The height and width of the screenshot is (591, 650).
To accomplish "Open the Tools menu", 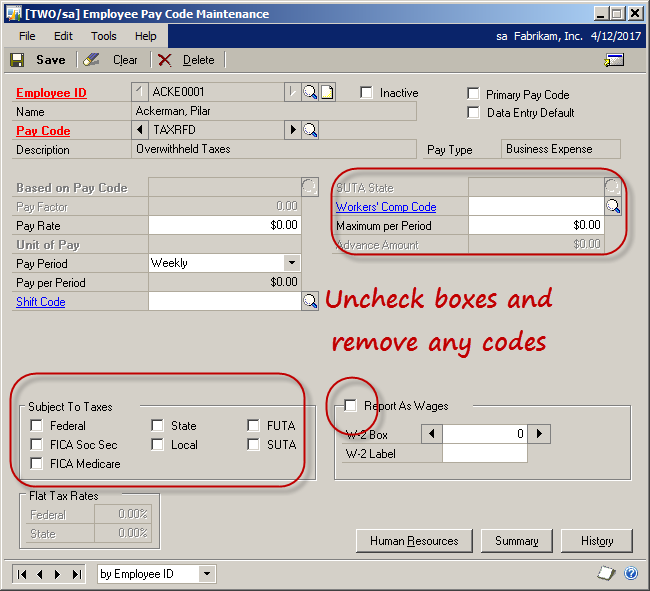I will coord(104,36).
